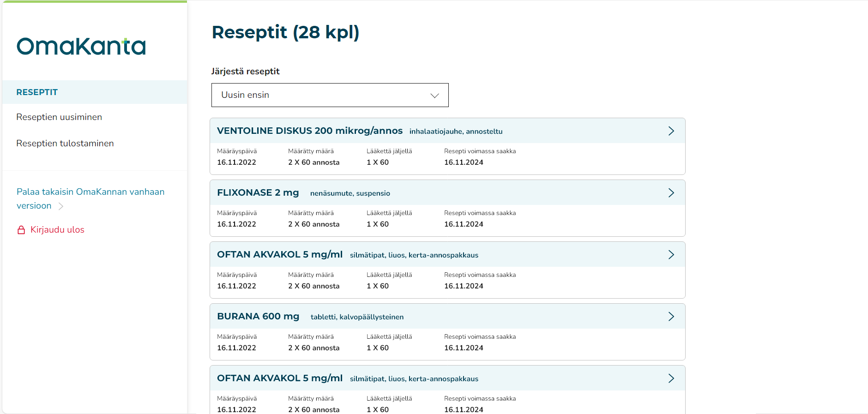This screenshot has height=414, width=868.
Task: Click Kirjaudu ulos to log out
Action: coord(57,230)
